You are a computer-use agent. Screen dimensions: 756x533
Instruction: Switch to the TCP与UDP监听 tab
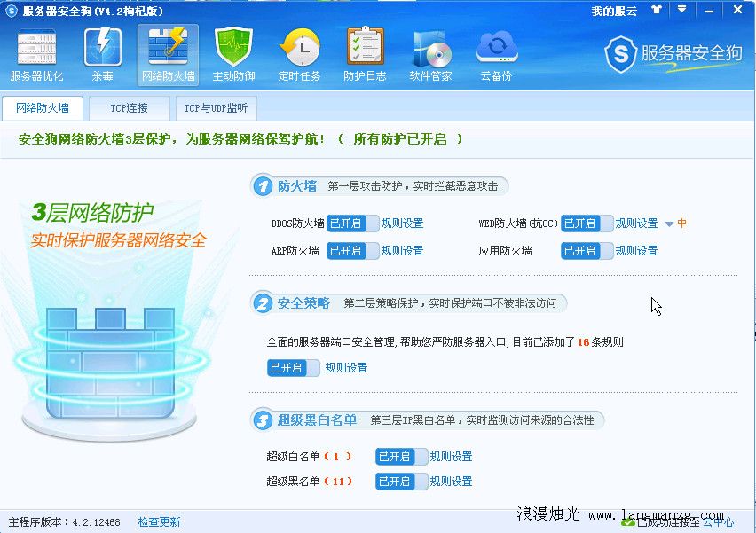pyautogui.click(x=216, y=108)
